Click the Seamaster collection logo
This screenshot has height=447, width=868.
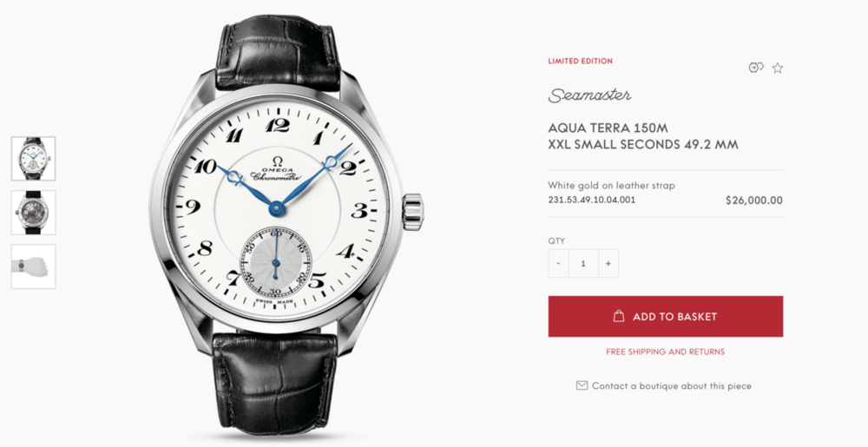589,95
